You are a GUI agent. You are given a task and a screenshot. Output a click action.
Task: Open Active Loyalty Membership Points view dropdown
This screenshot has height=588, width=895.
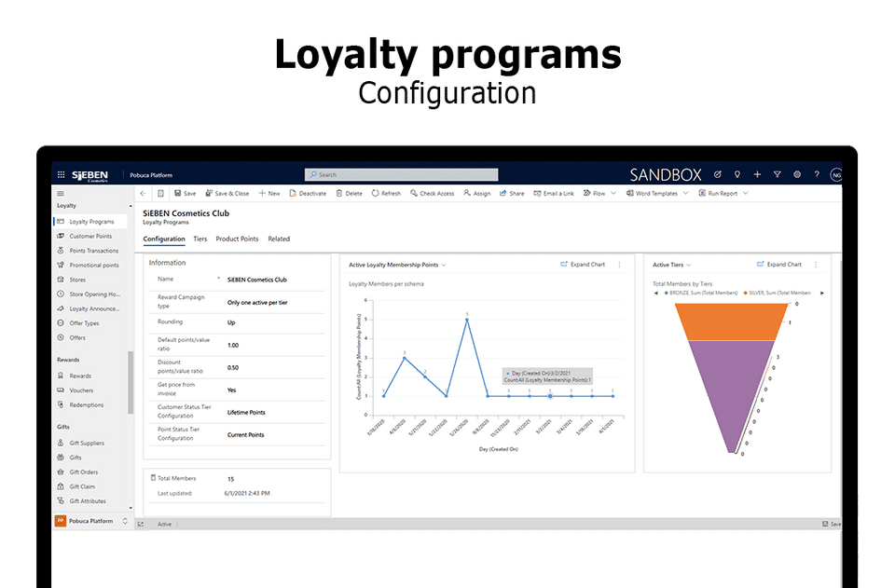pyautogui.click(x=397, y=265)
